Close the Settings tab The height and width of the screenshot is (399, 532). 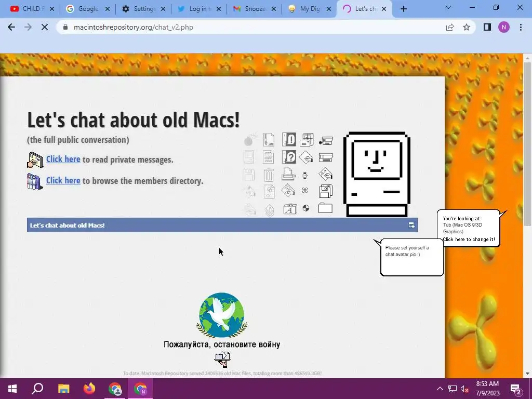click(x=163, y=9)
